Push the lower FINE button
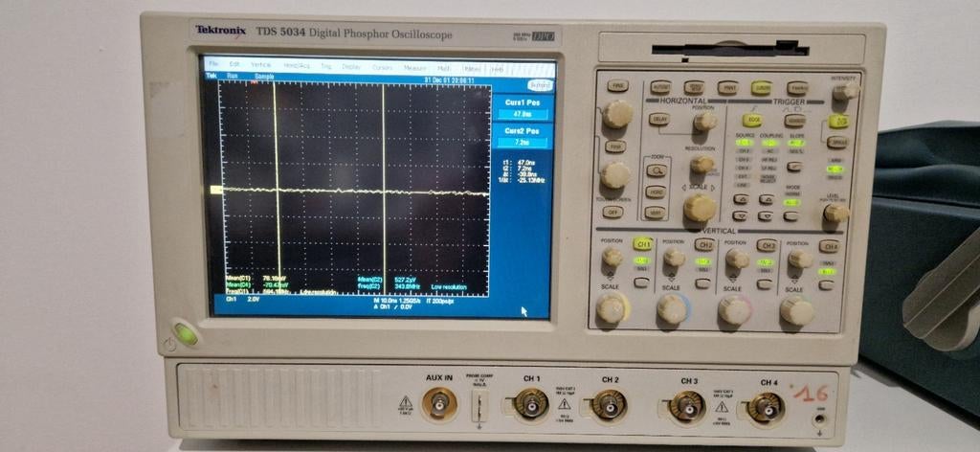 click(x=615, y=147)
